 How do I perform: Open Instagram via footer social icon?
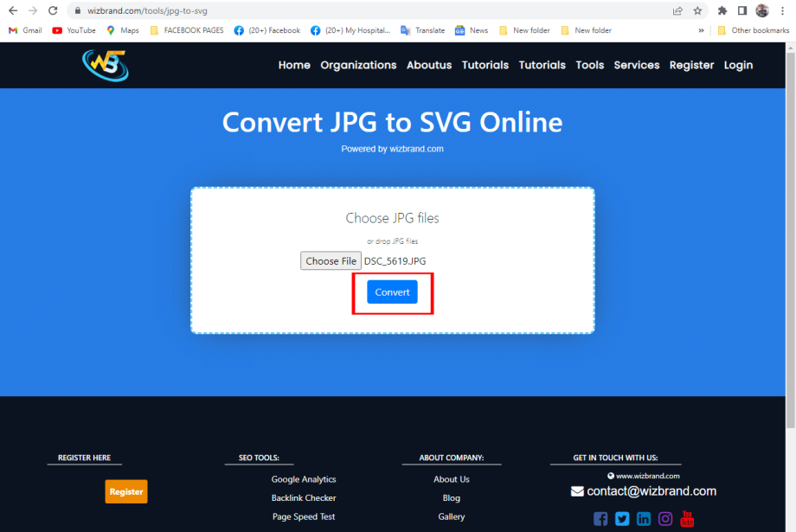pyautogui.click(x=665, y=518)
